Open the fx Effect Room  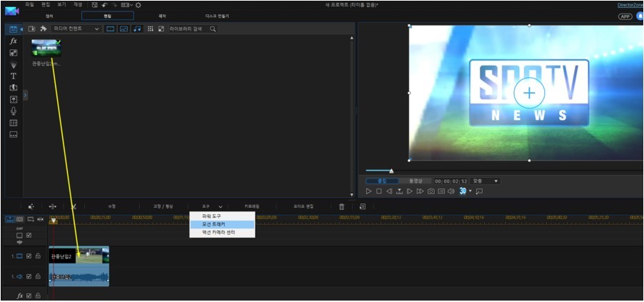(14, 41)
